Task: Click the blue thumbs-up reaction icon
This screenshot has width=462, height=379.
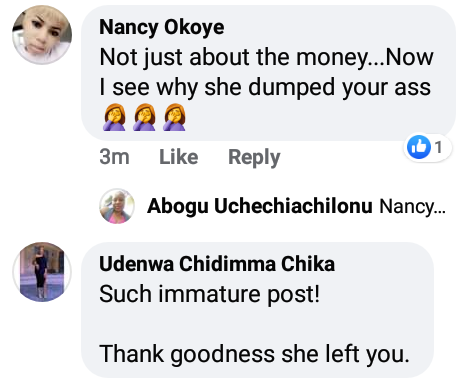Action: [x=419, y=146]
